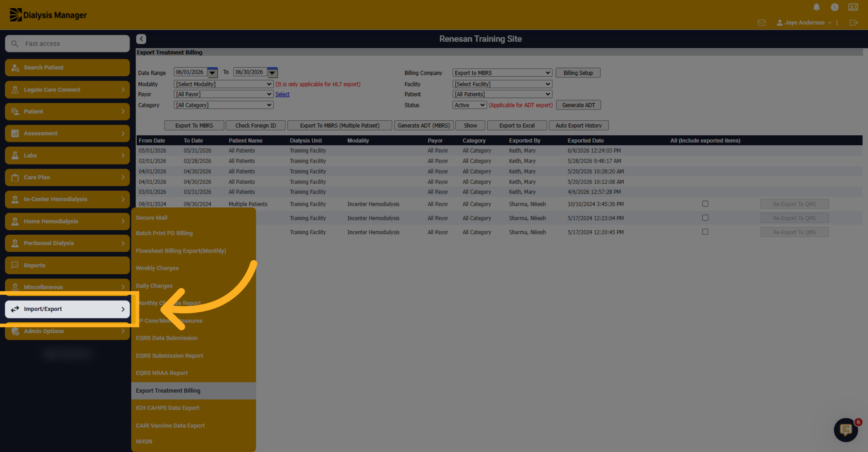This screenshot has width=868, height=452.
Task: Expand the In-Center Hemodialysis sidebar item
Action: point(67,199)
